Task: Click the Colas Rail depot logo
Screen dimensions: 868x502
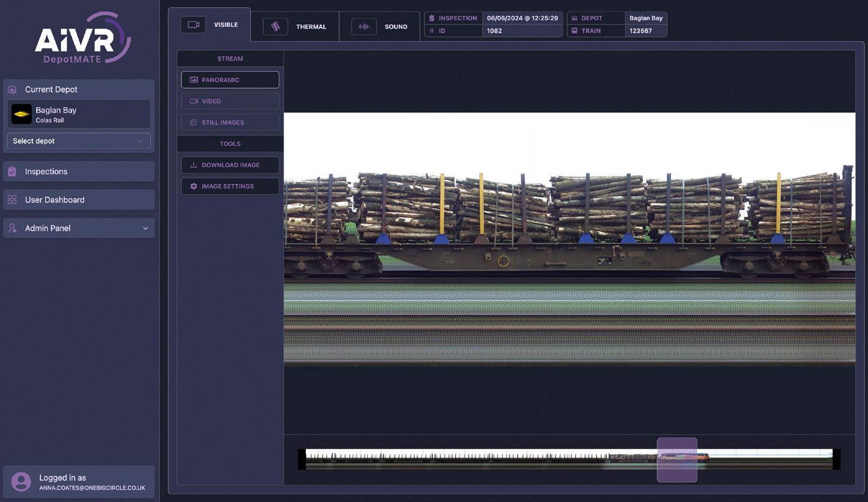Action: click(22, 114)
